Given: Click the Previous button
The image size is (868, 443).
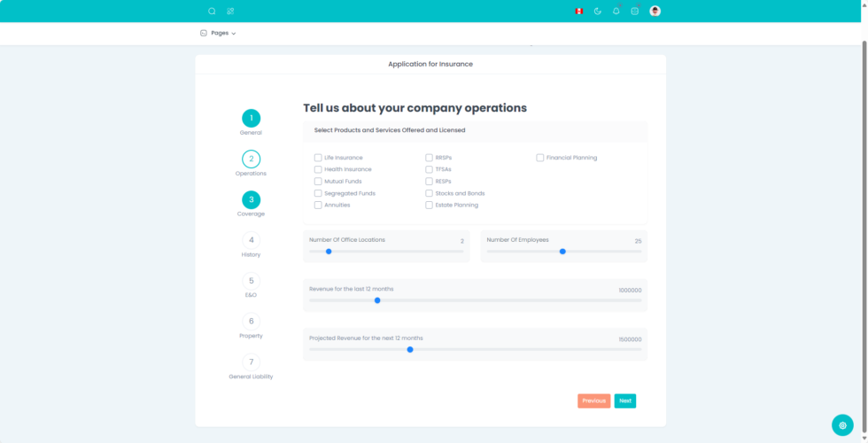Looking at the screenshot, I should click(594, 400).
